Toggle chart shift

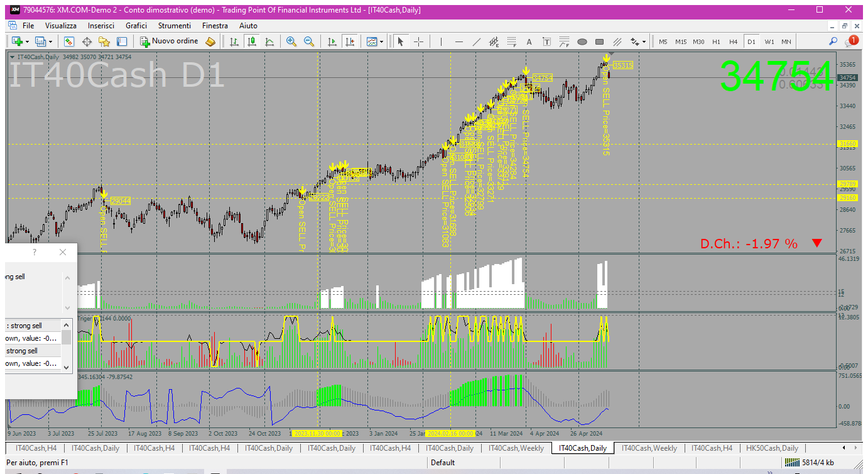[350, 41]
